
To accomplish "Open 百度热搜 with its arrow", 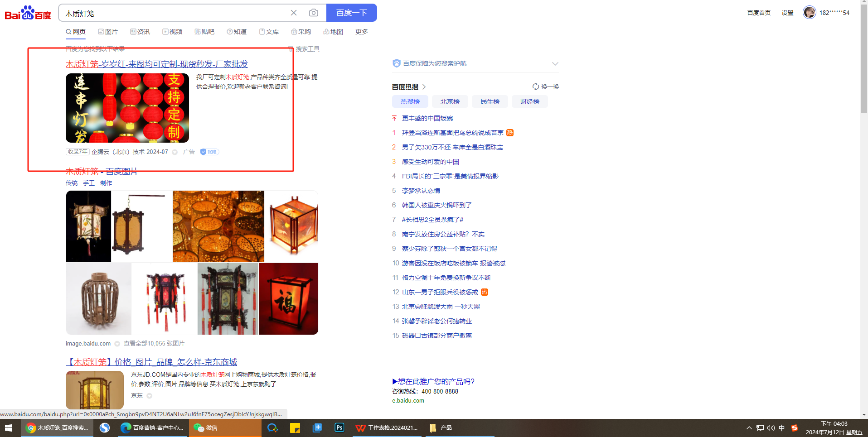I will pyautogui.click(x=409, y=86).
